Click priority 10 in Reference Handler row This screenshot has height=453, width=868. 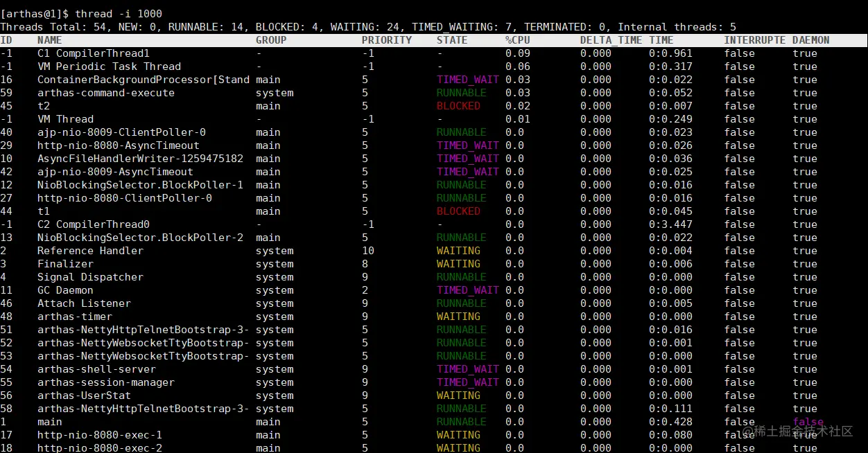pyautogui.click(x=368, y=250)
